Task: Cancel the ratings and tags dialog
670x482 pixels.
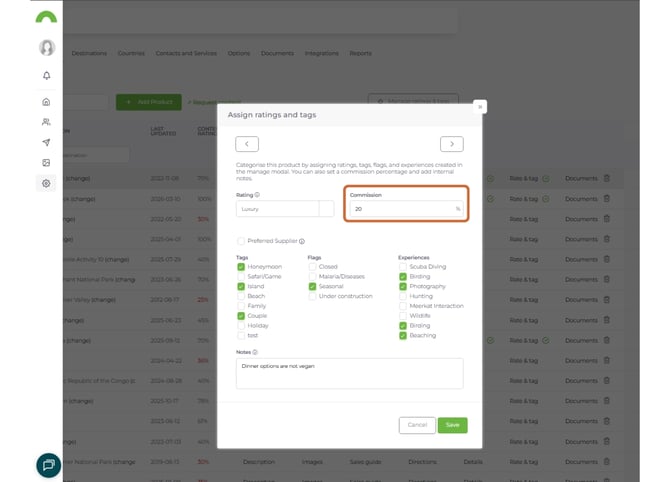Action: tap(417, 425)
